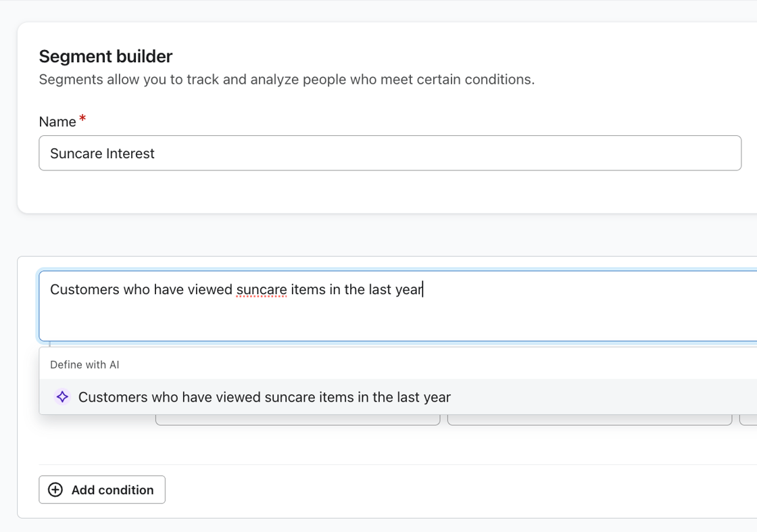Click the plus circle icon beside Add condition
Image resolution: width=757 pixels, height=532 pixels.
pyautogui.click(x=55, y=489)
